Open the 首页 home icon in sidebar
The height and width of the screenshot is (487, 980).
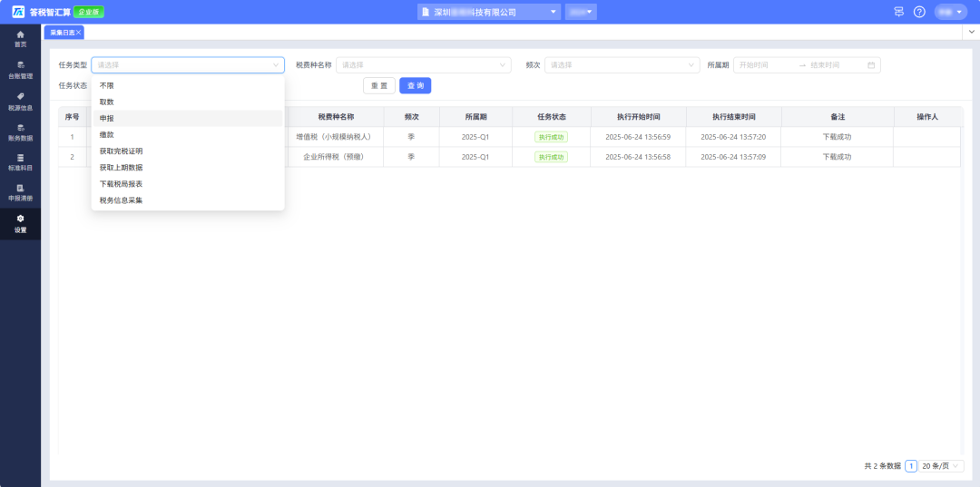point(20,38)
